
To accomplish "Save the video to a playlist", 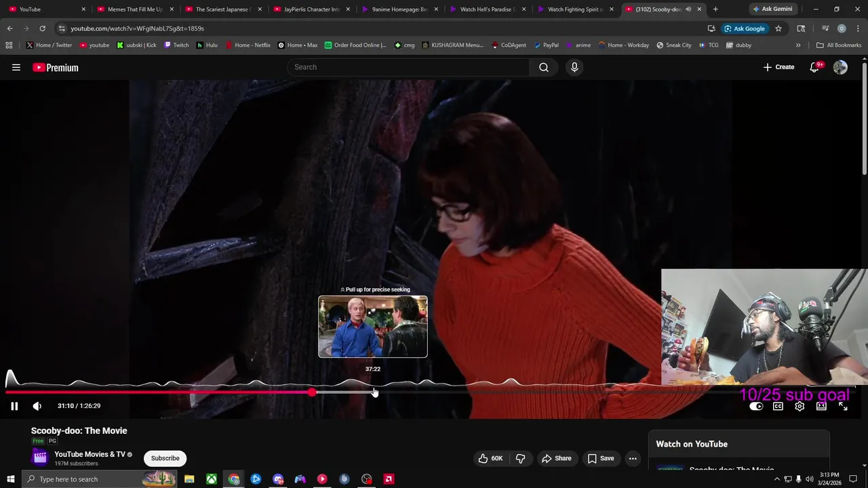I will (601, 458).
